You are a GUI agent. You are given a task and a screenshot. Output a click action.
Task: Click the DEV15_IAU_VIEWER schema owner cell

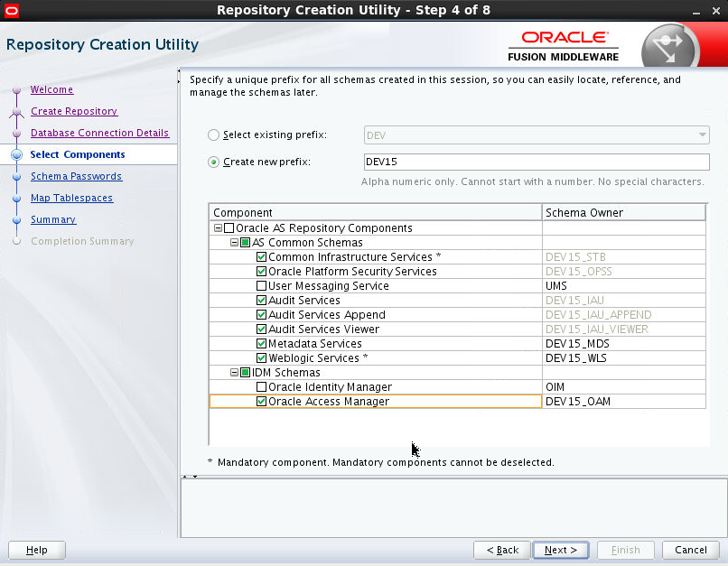624,329
